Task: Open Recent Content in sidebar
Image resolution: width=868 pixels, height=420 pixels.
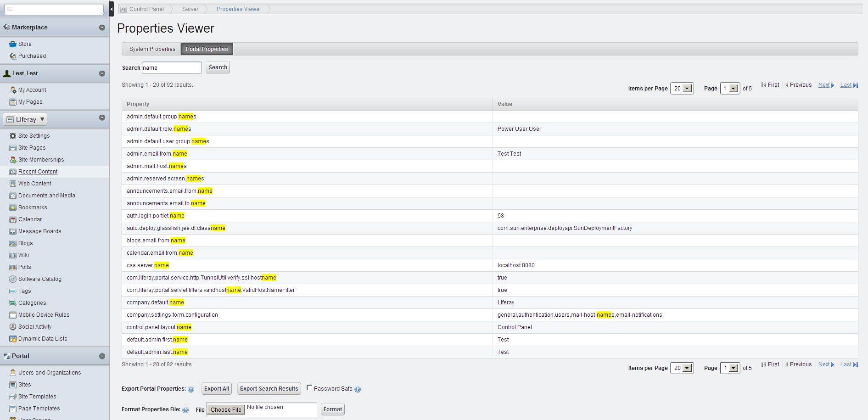Action: click(38, 172)
